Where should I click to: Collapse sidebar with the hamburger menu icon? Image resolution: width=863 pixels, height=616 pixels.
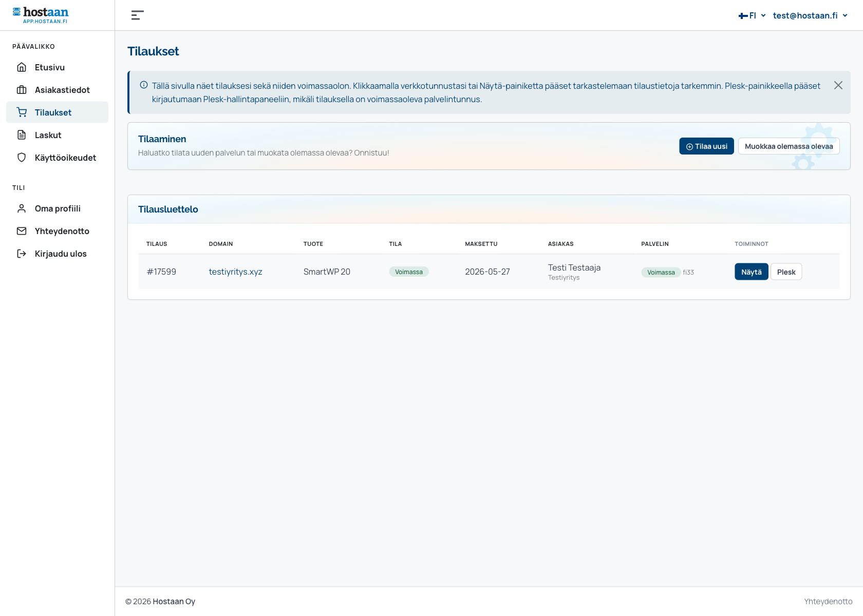tap(137, 15)
